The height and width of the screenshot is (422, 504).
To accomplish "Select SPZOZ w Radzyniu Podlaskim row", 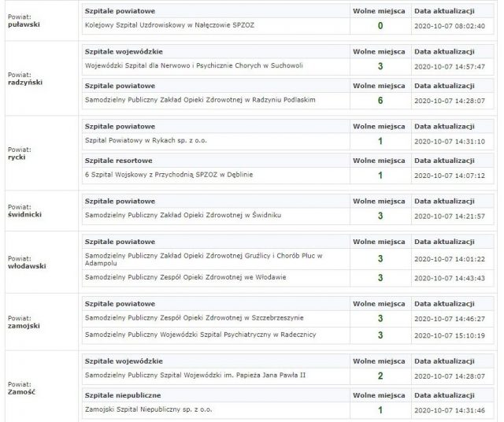I will click(x=287, y=101).
